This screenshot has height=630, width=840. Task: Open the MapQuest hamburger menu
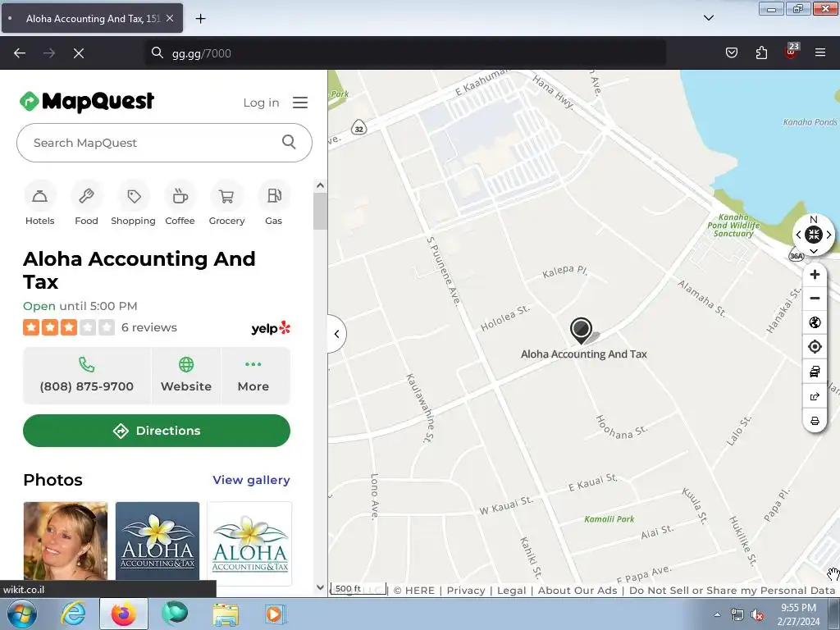[300, 103]
